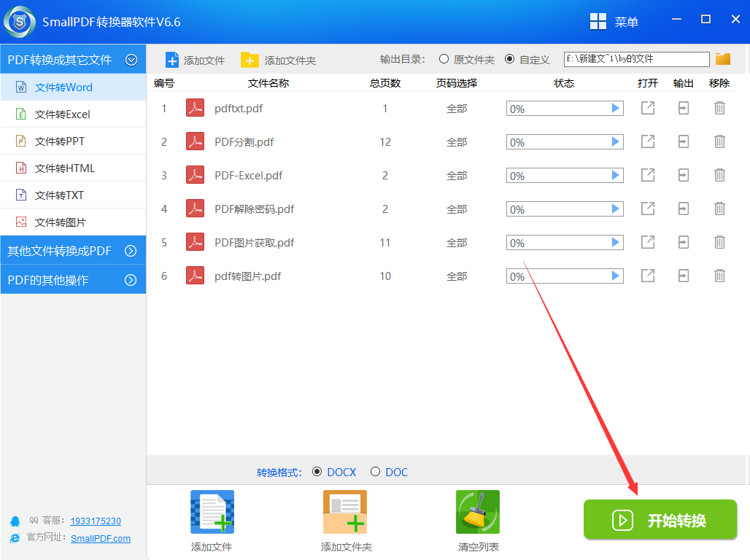750x560 pixels.
Task: Remove pdf转图片.pdf with its trash icon
Action: pos(719,276)
